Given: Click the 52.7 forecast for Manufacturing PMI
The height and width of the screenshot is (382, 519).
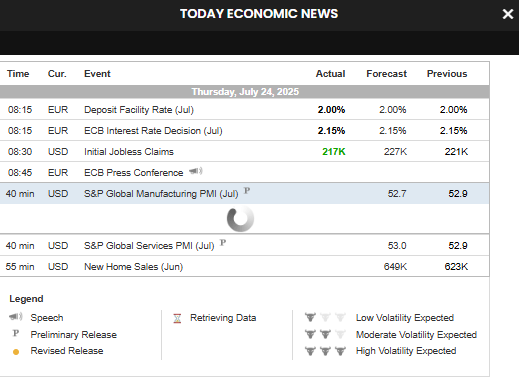Looking at the screenshot, I should (397, 194).
